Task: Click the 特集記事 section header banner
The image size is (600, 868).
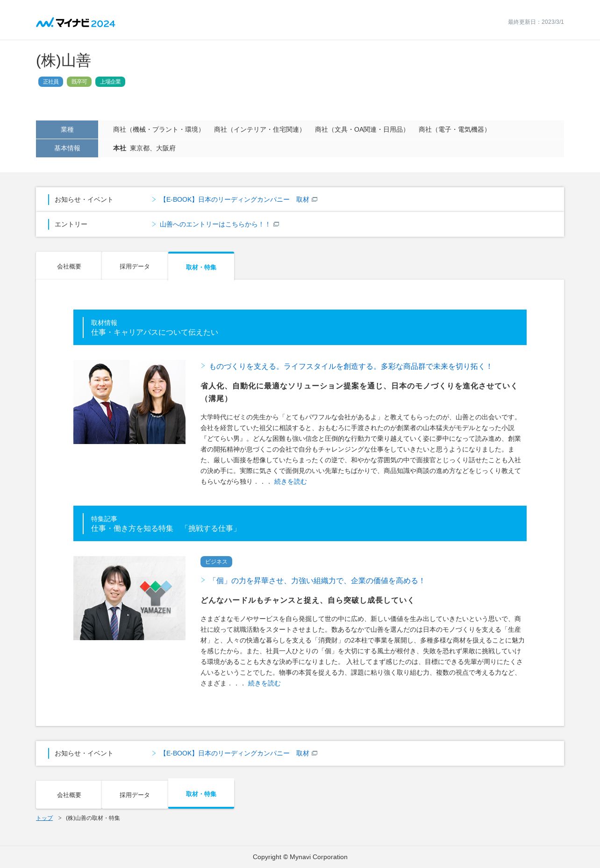Action: [300, 523]
